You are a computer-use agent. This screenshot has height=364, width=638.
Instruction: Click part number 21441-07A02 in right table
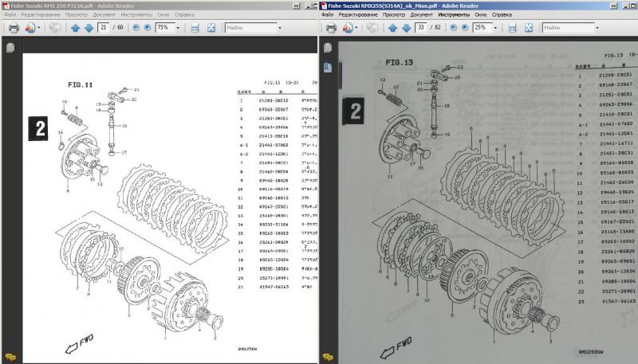pos(616,124)
